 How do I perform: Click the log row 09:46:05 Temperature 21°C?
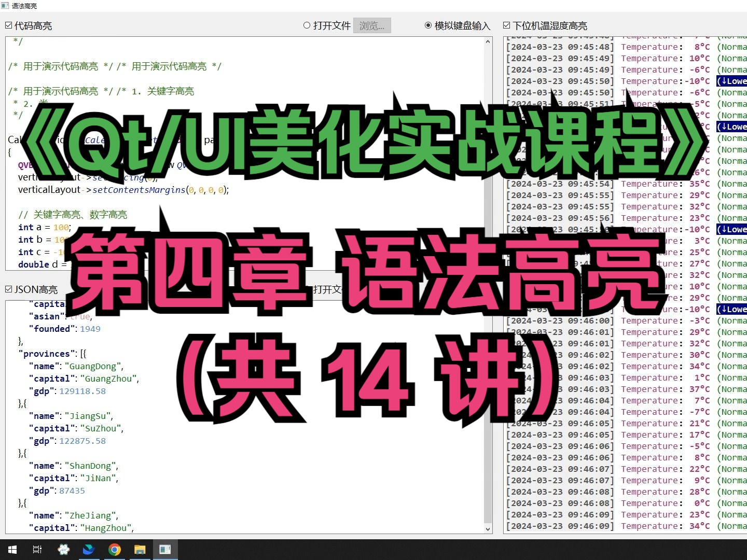pyautogui.click(x=626, y=423)
